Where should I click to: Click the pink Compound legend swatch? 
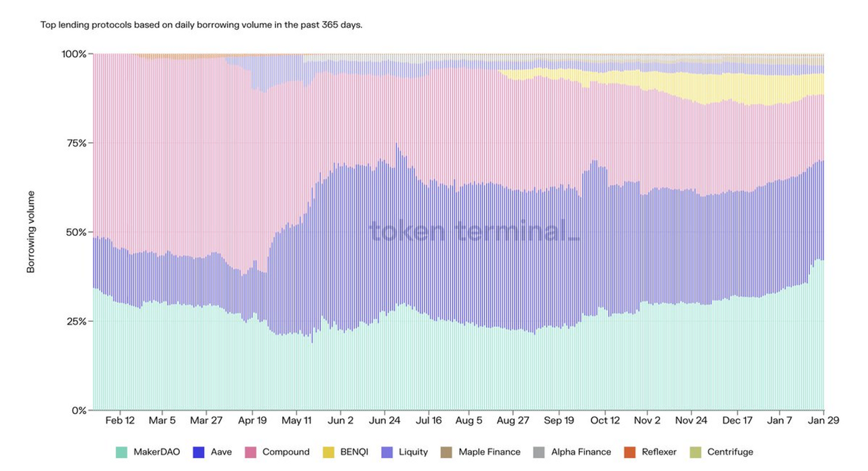coord(250,452)
